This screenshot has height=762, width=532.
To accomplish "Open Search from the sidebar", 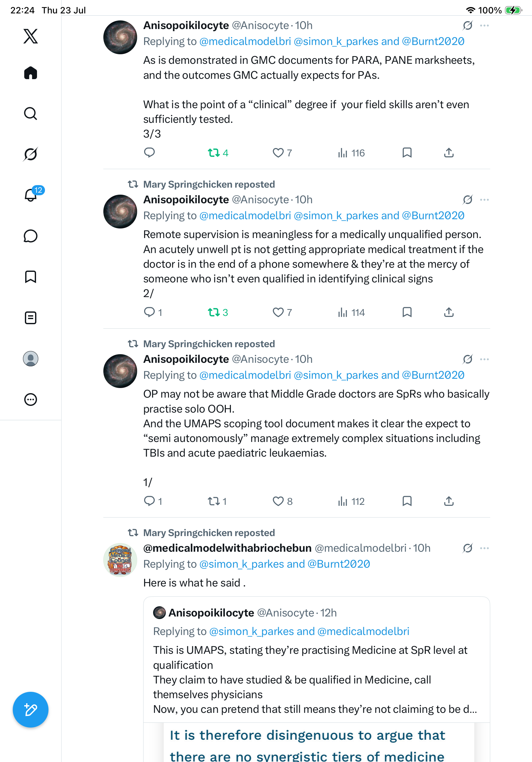I will [31, 114].
